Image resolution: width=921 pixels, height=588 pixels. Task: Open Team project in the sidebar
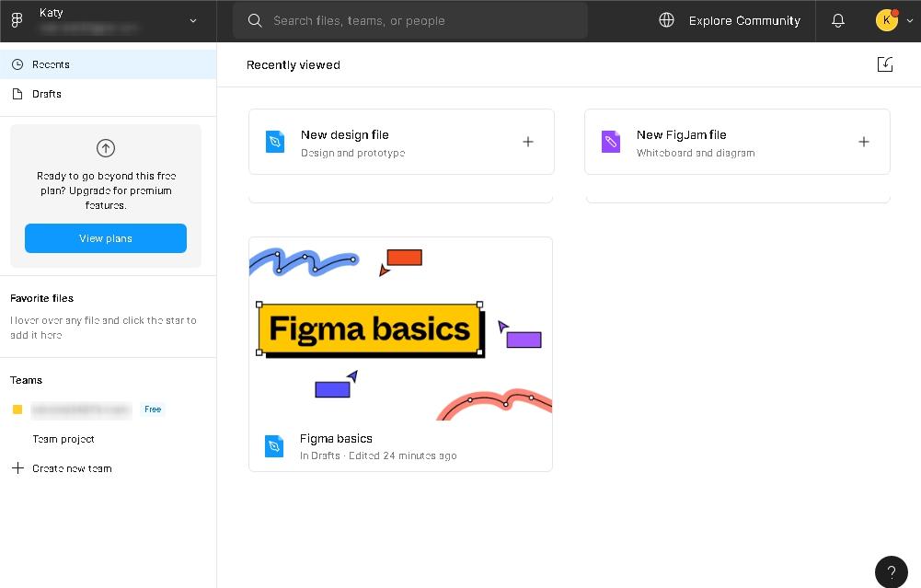(63, 439)
